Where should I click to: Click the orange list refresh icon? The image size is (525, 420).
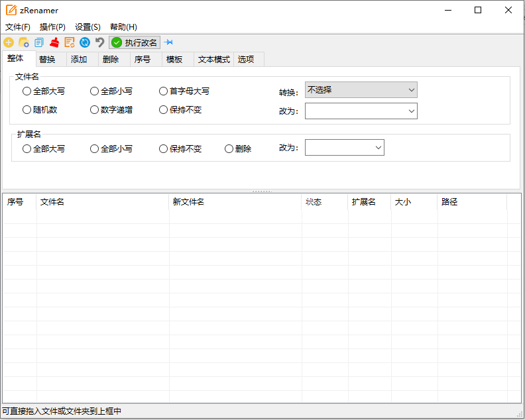(70, 42)
